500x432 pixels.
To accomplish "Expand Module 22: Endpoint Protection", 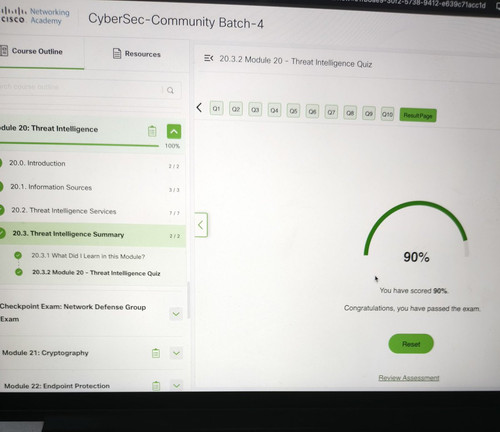I will [177, 386].
